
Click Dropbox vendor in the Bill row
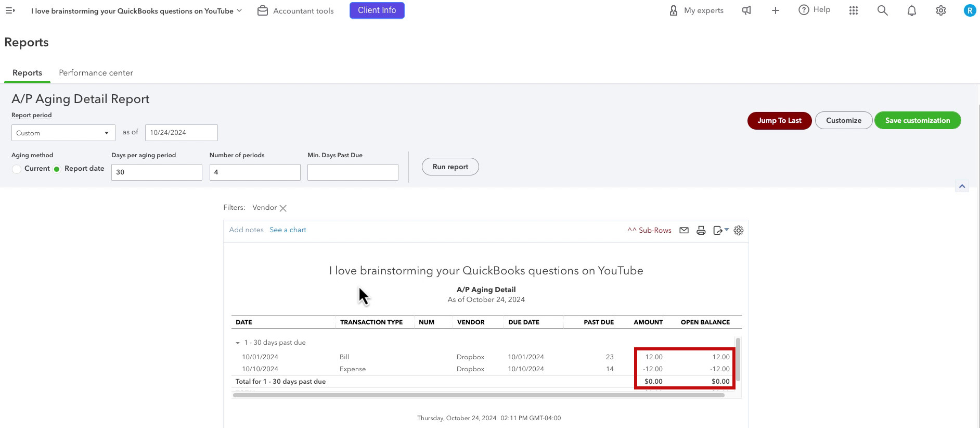pyautogui.click(x=470, y=357)
